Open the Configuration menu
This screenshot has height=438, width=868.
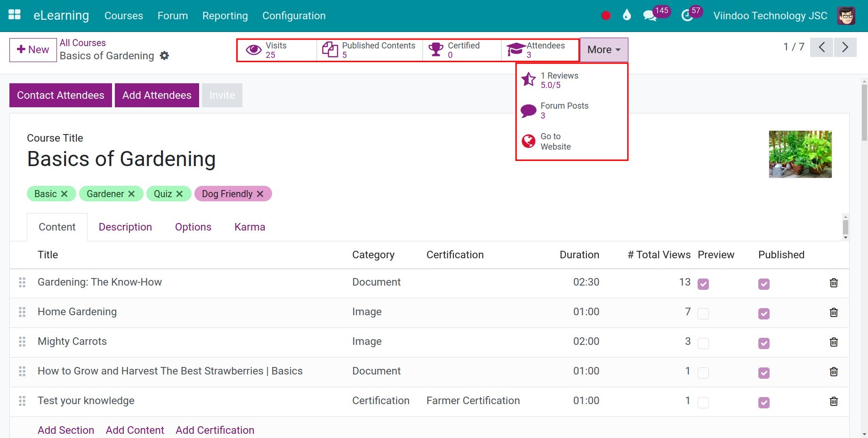(x=294, y=16)
